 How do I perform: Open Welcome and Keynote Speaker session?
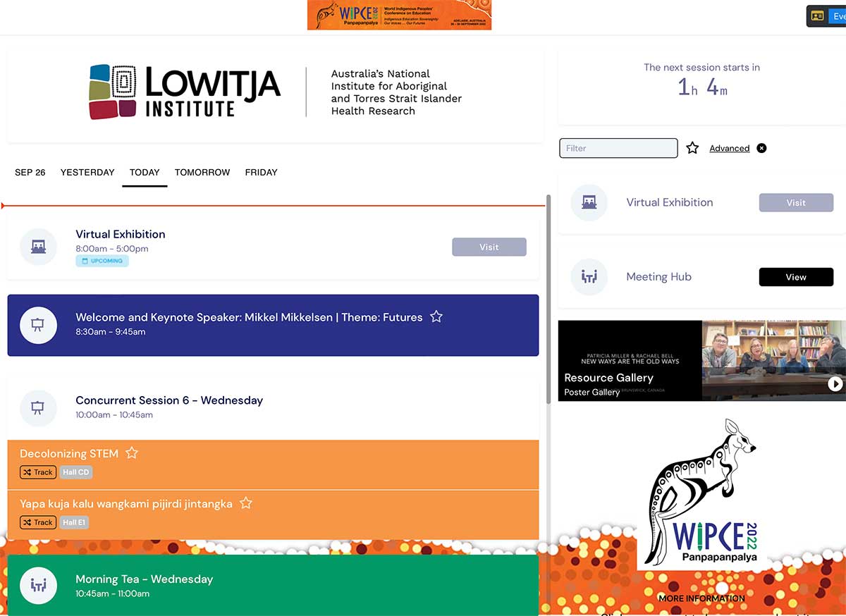point(249,317)
